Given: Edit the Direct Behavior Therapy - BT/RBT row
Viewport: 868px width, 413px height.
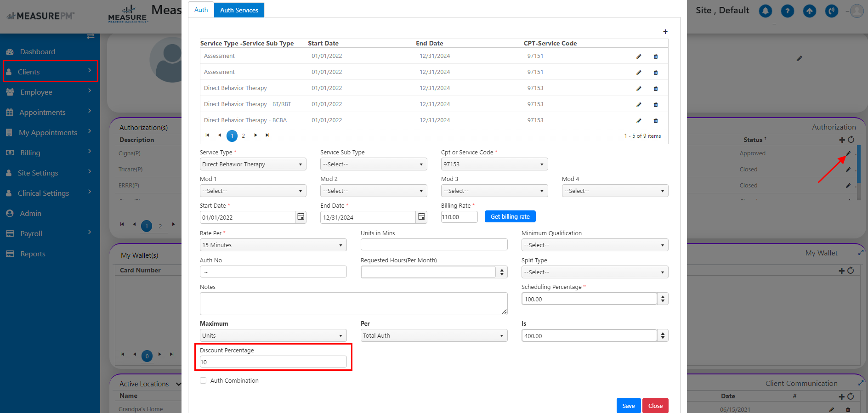Looking at the screenshot, I should tap(639, 105).
